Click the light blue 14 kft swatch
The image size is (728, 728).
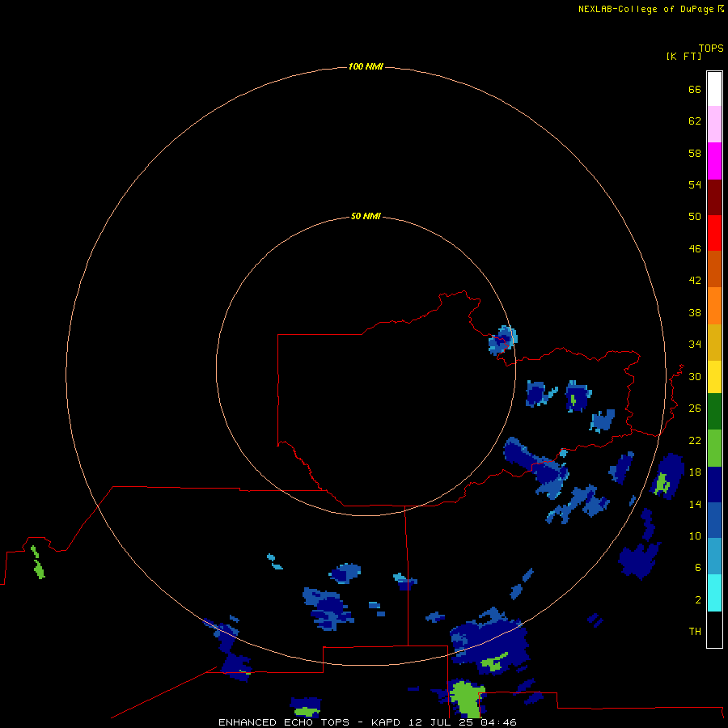[714, 557]
